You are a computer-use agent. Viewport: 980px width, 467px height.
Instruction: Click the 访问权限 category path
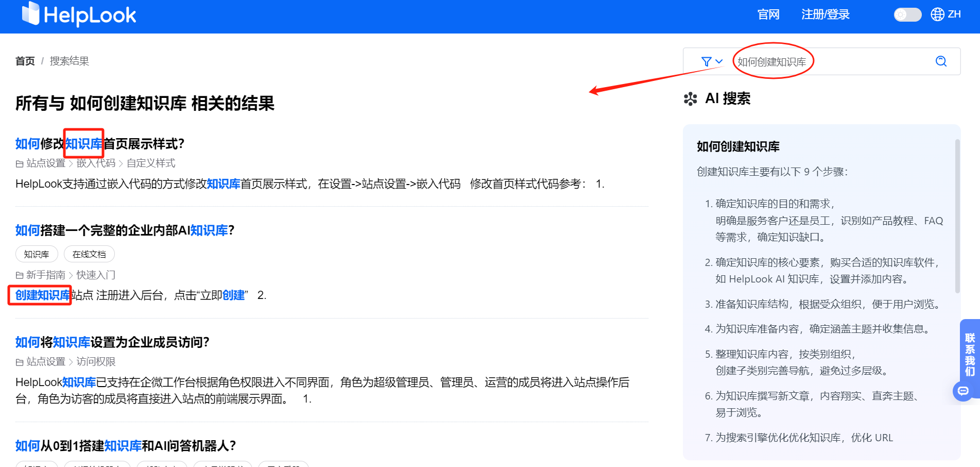click(x=96, y=362)
